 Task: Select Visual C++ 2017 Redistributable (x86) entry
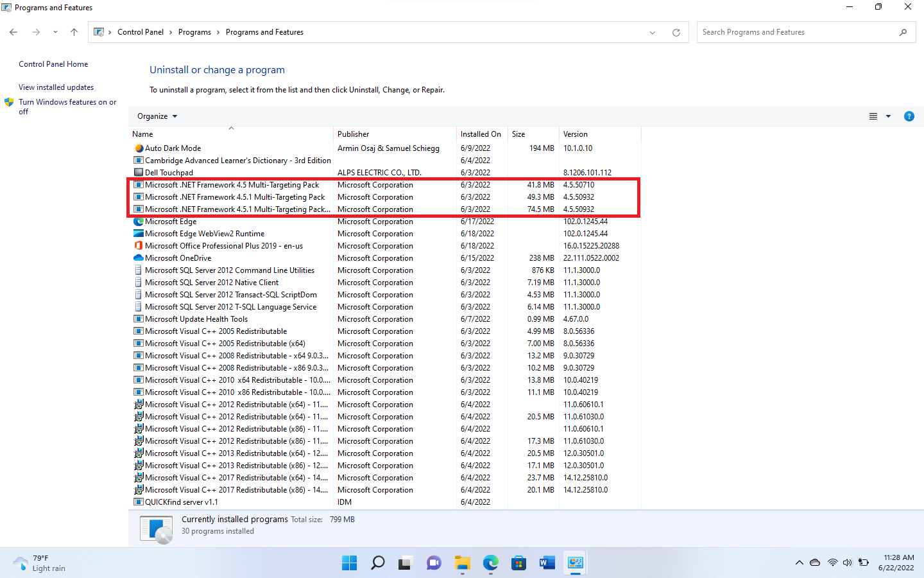237,490
